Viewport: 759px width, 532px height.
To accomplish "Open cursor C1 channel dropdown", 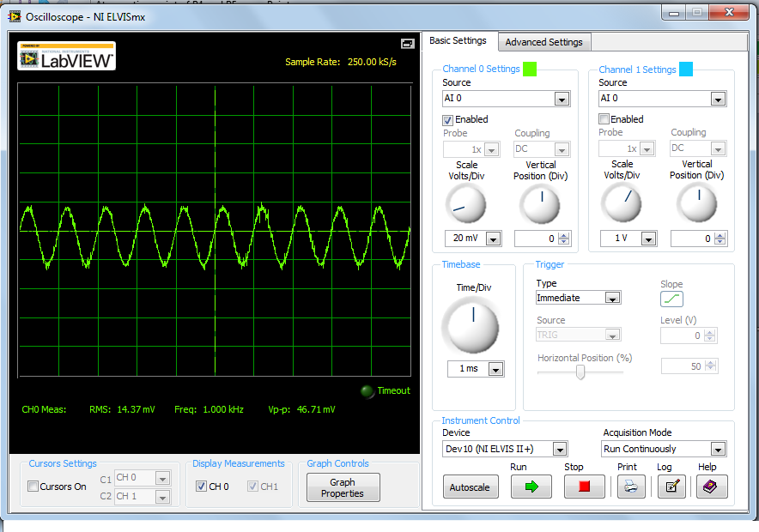I will coord(162,478).
